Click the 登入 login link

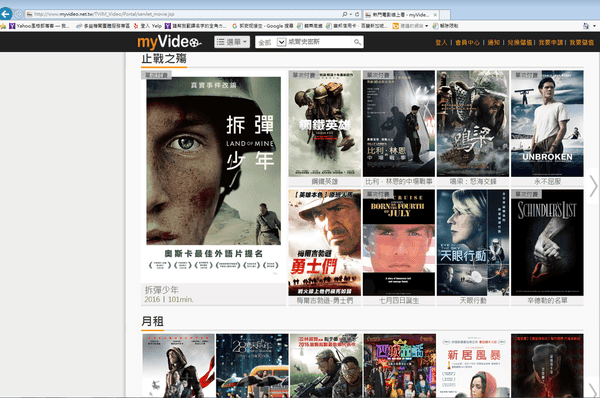click(x=441, y=42)
